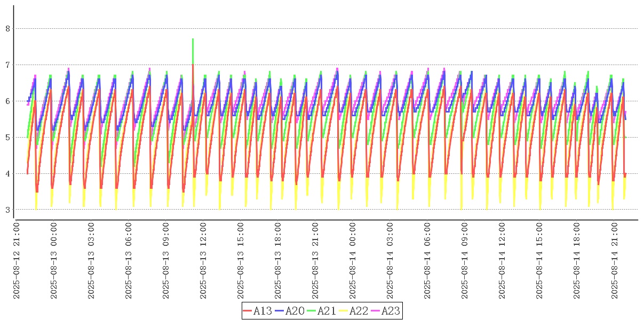Toggle the A21 series legend label
This screenshot has width=644, height=320.
(327, 310)
